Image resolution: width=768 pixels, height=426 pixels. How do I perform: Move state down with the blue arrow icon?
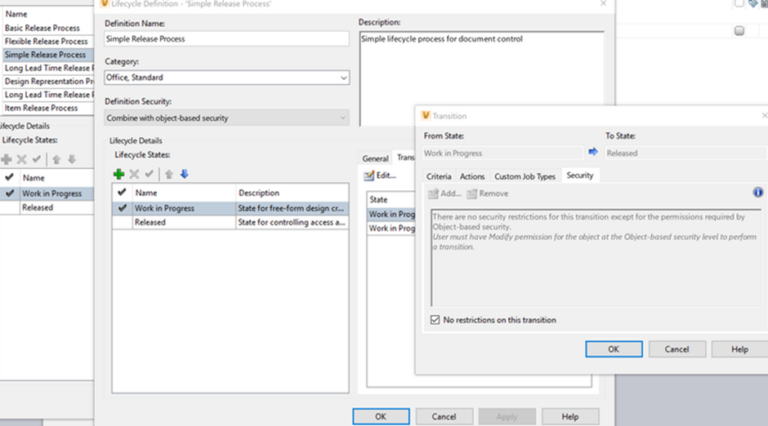click(184, 174)
